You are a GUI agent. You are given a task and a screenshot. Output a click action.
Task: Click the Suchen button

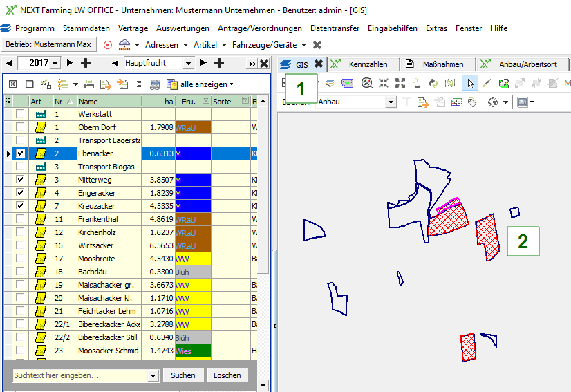tap(182, 375)
